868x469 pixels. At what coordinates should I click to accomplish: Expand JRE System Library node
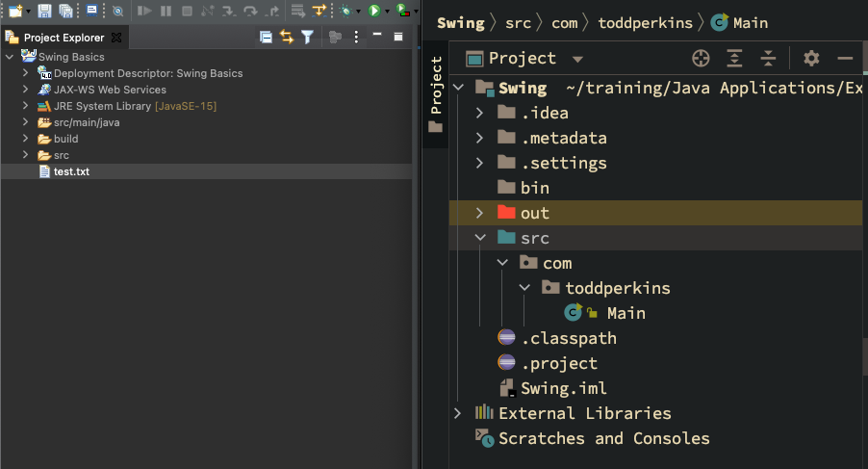25,105
